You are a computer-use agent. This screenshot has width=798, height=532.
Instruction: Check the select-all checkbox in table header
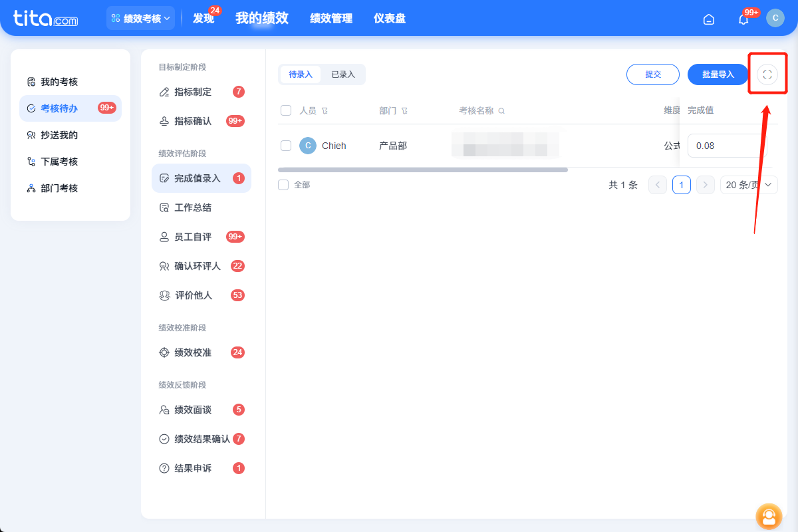coord(286,110)
